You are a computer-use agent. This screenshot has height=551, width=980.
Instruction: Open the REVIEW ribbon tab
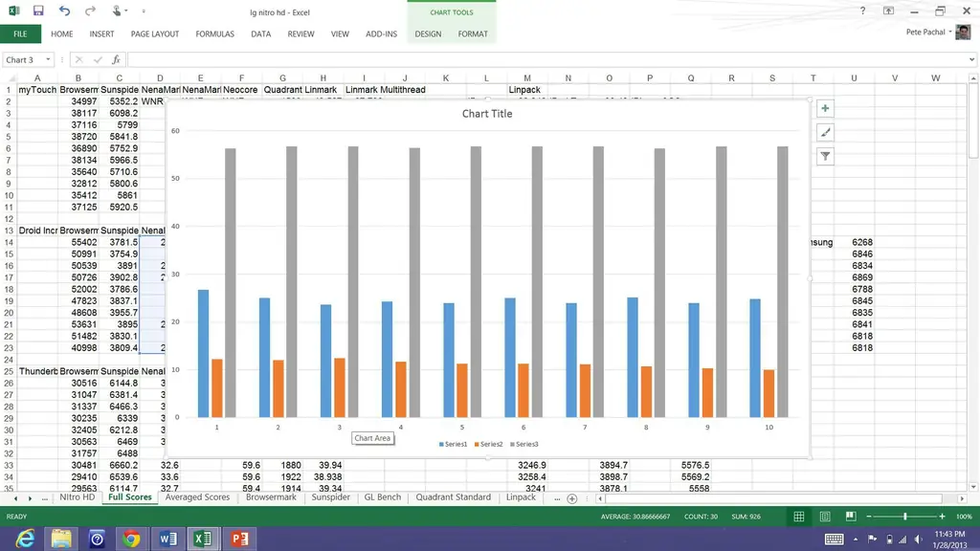[301, 33]
